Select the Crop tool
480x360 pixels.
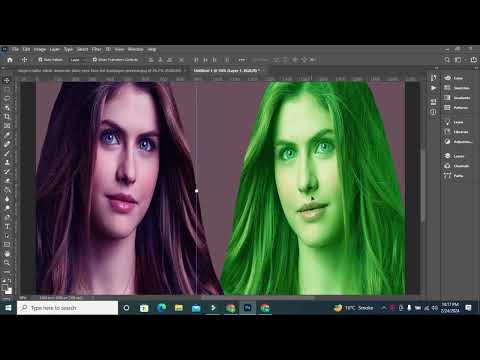(7, 117)
